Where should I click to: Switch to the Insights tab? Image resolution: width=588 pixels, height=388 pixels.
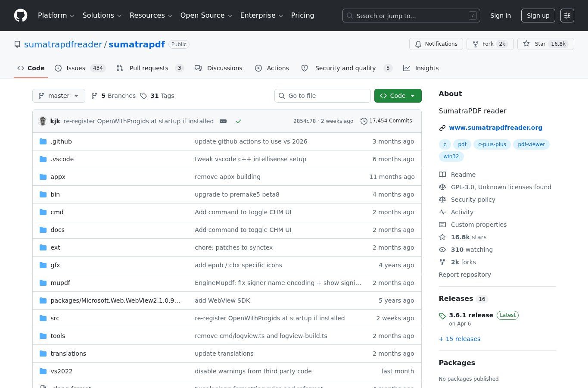421,68
